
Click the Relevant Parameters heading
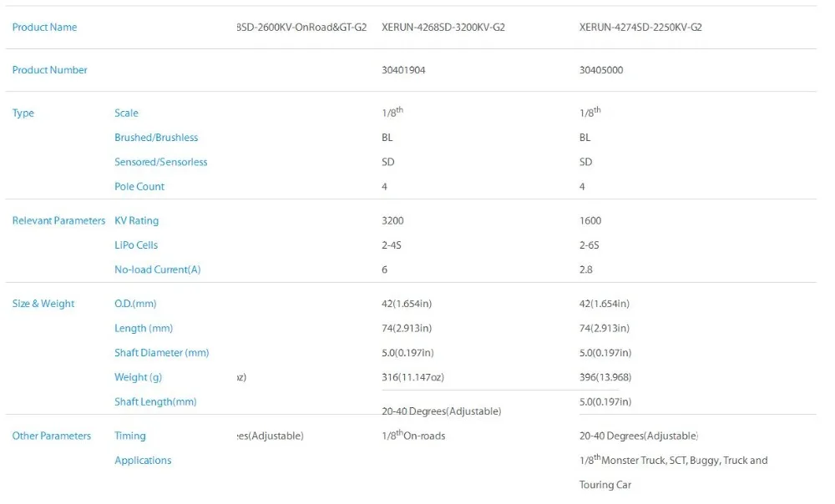tap(58, 220)
